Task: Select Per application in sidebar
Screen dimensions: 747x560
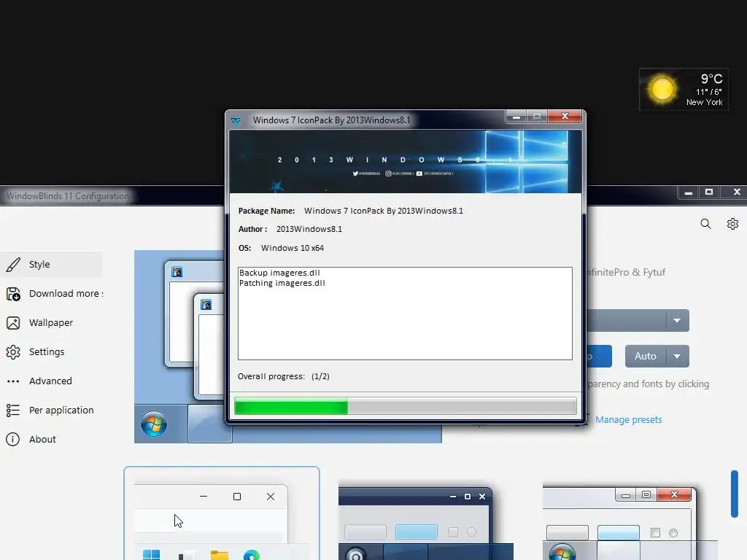Action: point(51,410)
